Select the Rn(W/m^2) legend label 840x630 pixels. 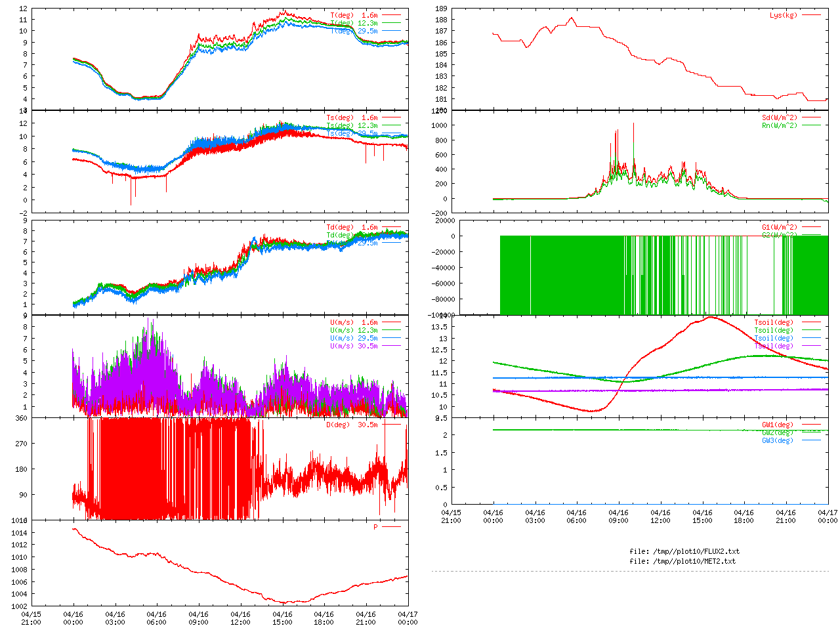click(x=780, y=125)
